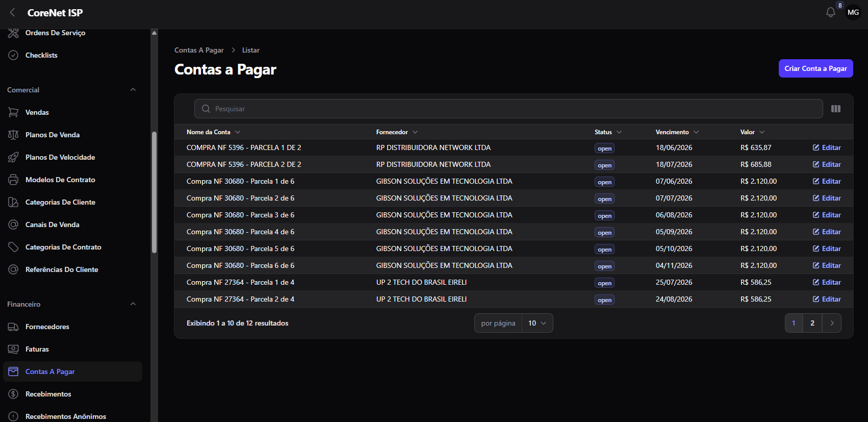Viewport: 868px width, 422px height.
Task: Click the value R$ 635,87
Action: [756, 147]
